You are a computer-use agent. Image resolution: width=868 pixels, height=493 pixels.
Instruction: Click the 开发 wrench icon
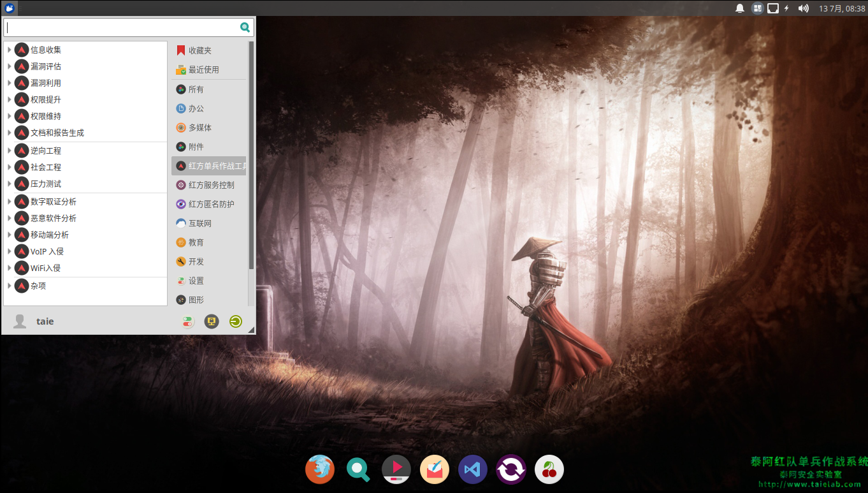(181, 261)
